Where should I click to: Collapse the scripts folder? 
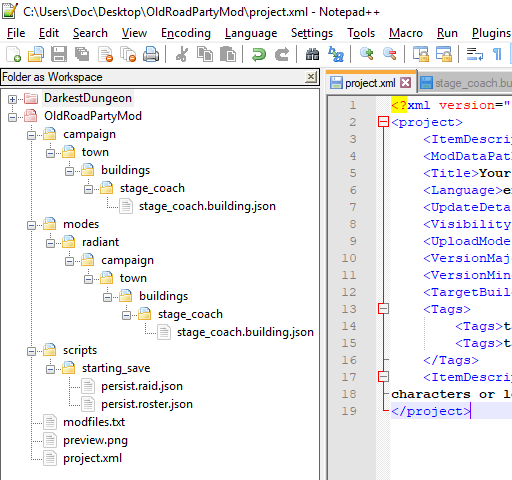click(31, 351)
